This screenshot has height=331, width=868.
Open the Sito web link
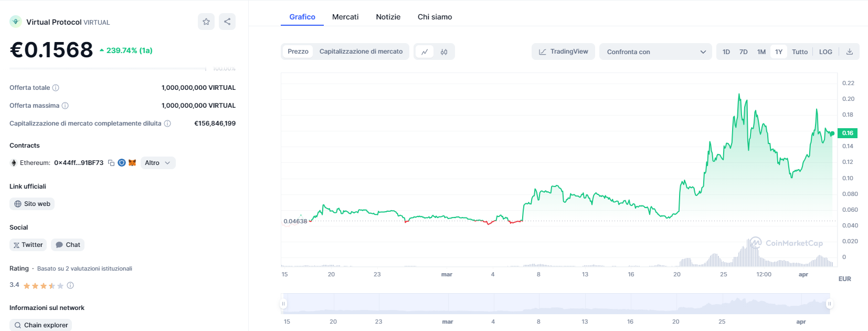pyautogui.click(x=32, y=204)
